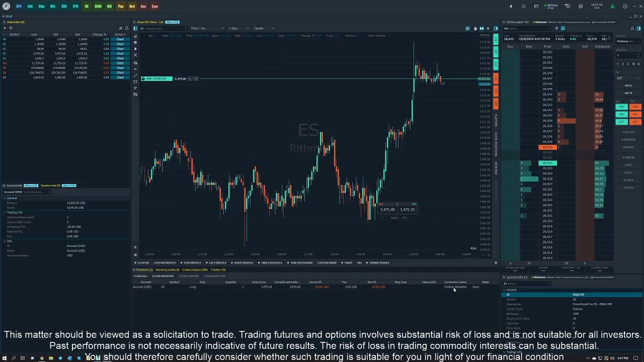Click the FLATTEN button in the trade panel
The image size is (644, 362).
[x=628, y=132]
